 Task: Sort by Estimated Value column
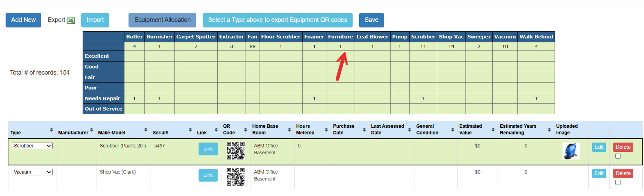[x=493, y=130]
